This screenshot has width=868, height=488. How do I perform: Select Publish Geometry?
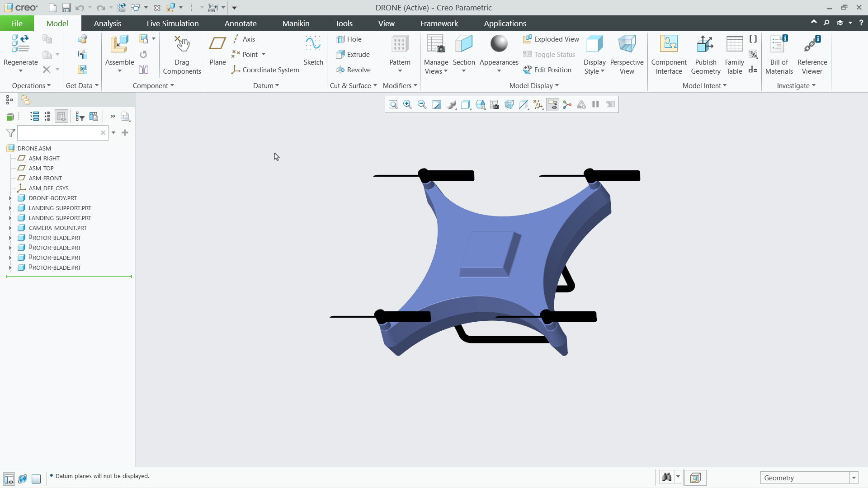pos(706,54)
